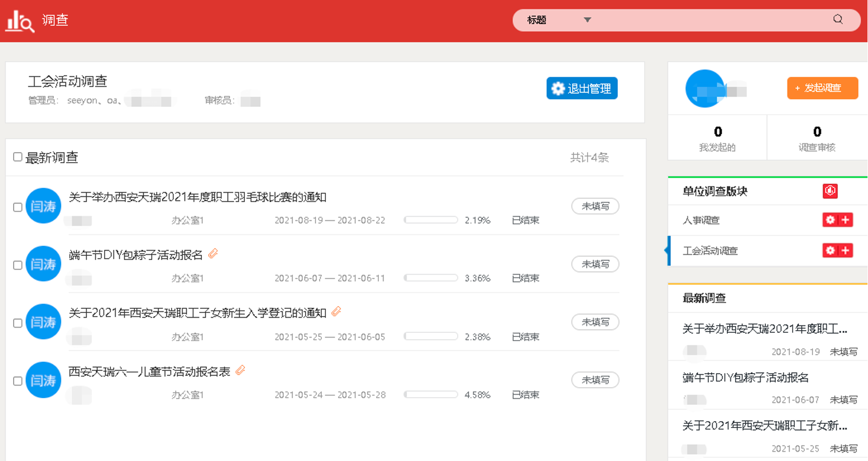
Task: Click plus icon beside 工会活动调查
Action: click(846, 251)
